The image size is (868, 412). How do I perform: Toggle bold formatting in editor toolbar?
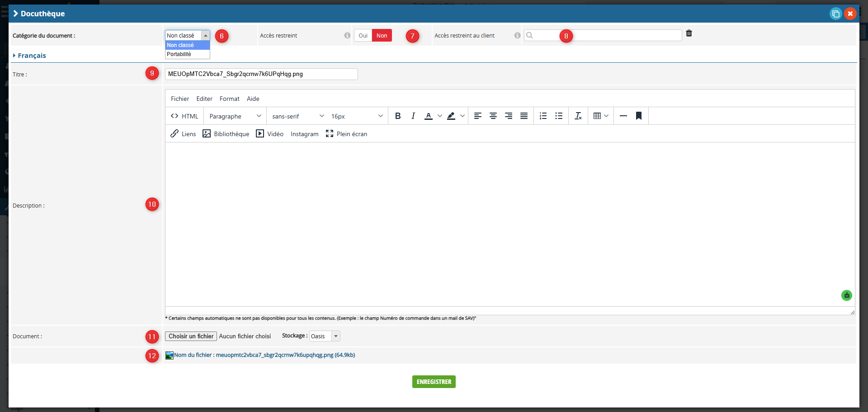pyautogui.click(x=398, y=116)
